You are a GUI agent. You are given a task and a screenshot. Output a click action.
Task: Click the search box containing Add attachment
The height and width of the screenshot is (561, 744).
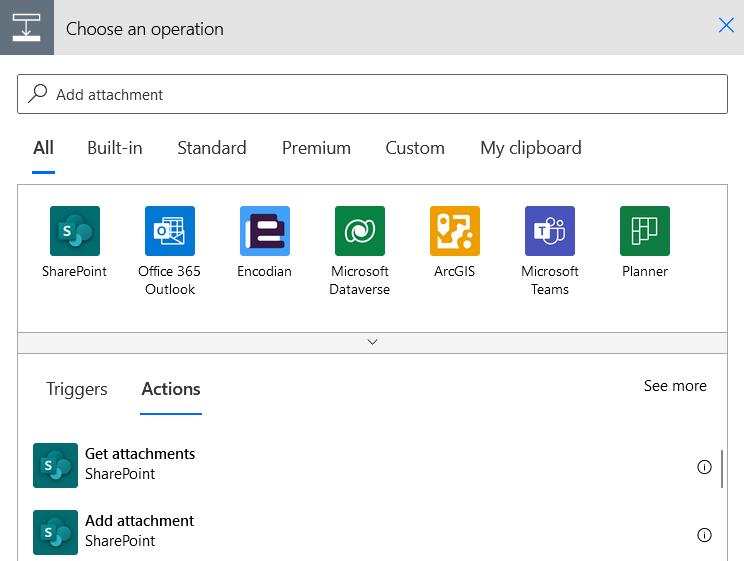point(372,95)
